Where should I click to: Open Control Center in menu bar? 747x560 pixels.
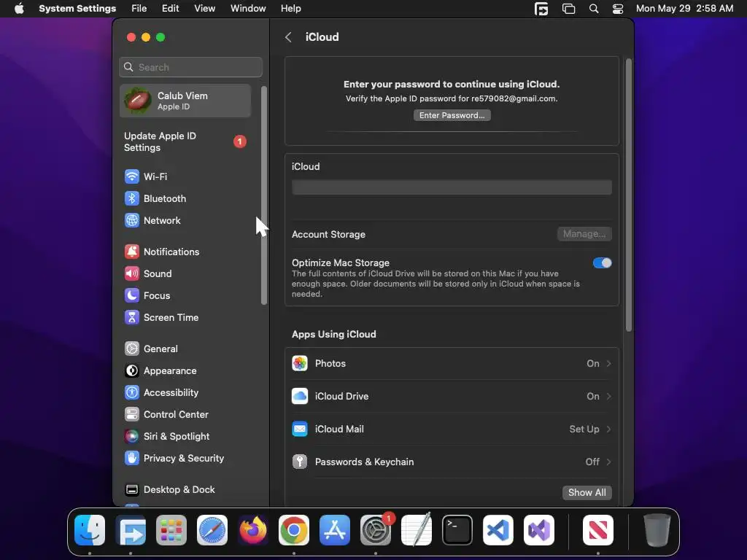617,9
